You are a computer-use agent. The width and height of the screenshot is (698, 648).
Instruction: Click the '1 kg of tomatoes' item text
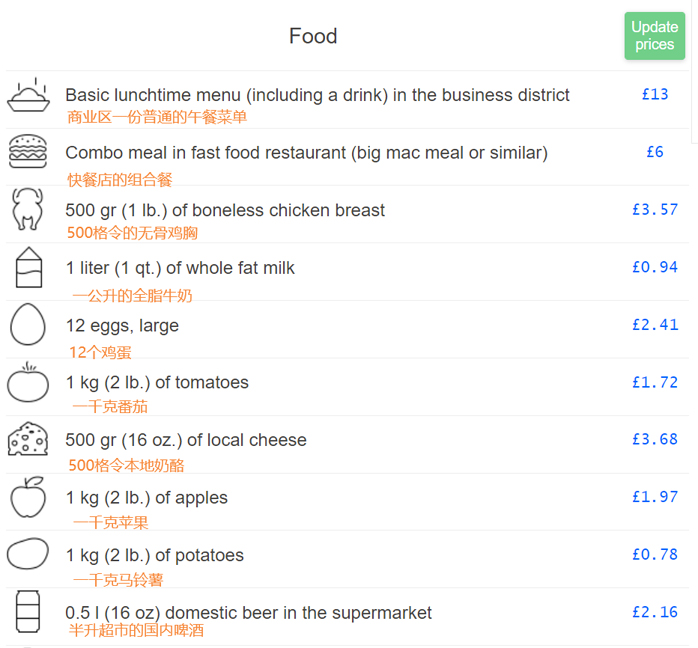157,383
